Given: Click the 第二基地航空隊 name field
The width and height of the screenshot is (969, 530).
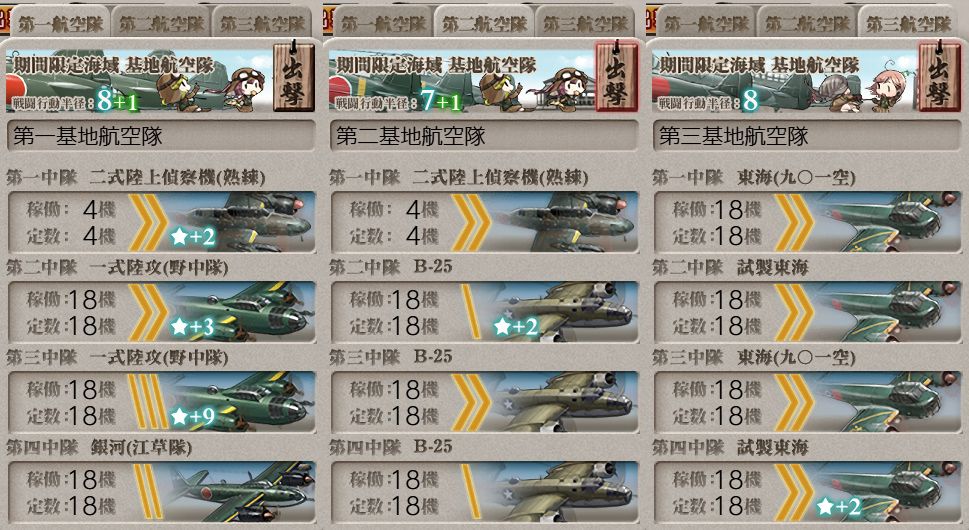Looking at the screenshot, I should (484, 136).
